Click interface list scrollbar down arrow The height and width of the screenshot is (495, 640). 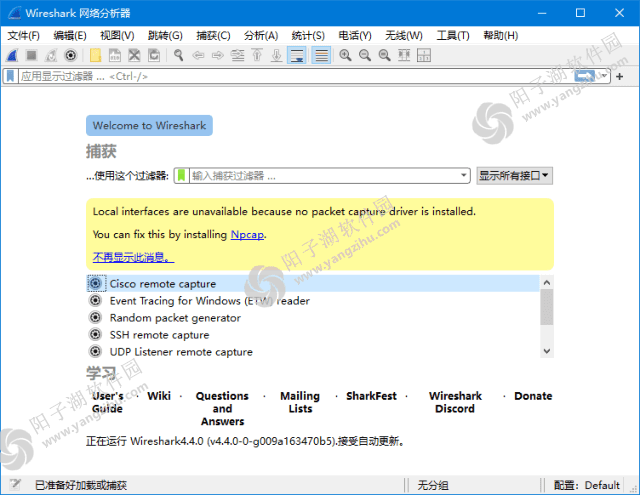[547, 351]
